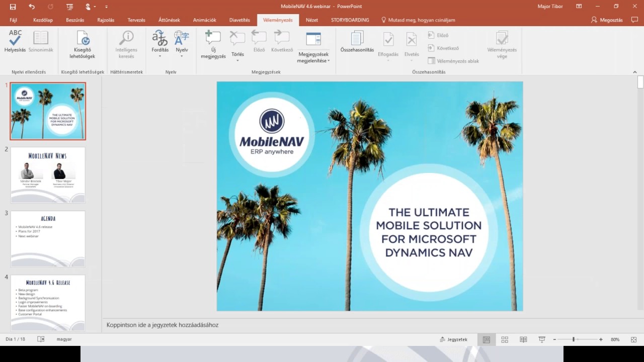The image size is (644, 362).
Task: Switch to the Tervezés tab
Action: 136,20
